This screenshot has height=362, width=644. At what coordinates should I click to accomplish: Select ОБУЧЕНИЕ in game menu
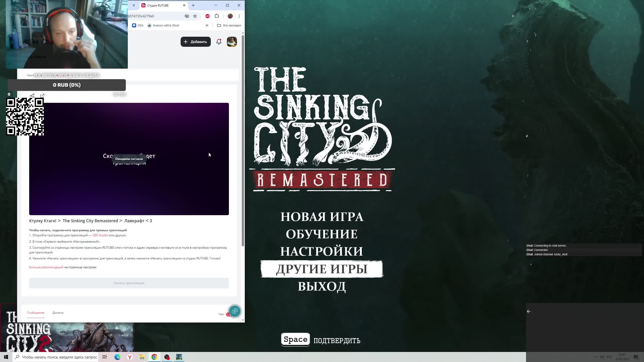point(322,234)
